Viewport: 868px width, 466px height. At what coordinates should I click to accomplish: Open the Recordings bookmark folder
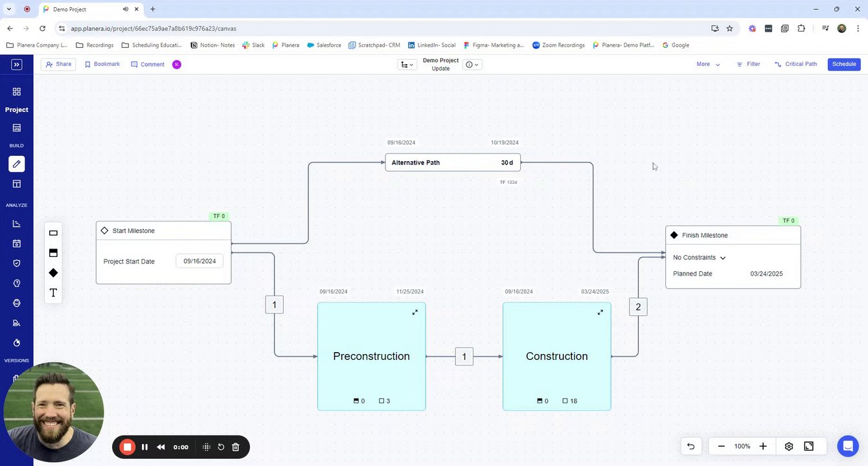click(95, 45)
